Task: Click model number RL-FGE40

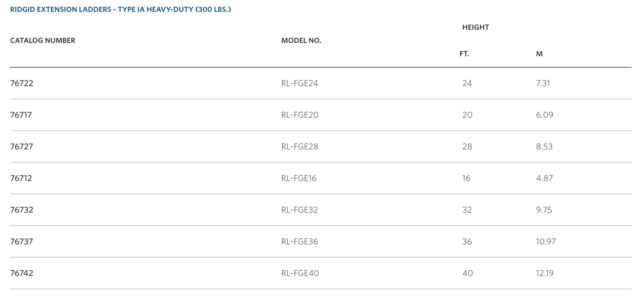Action: coord(300,273)
